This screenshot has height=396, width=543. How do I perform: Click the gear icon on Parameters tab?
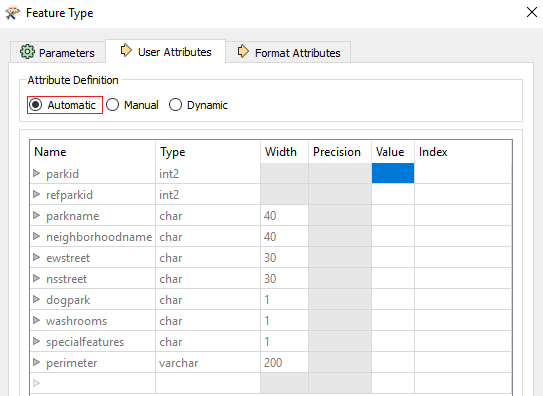[27, 52]
